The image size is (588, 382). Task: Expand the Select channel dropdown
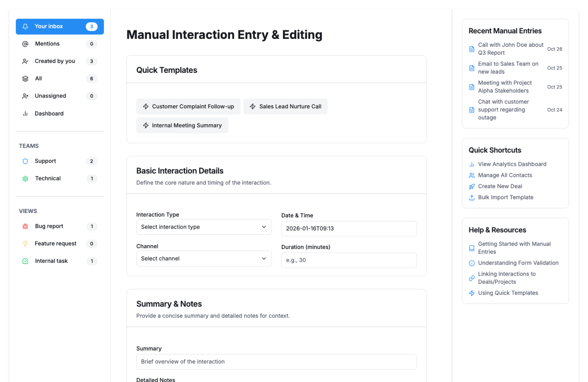204,259
